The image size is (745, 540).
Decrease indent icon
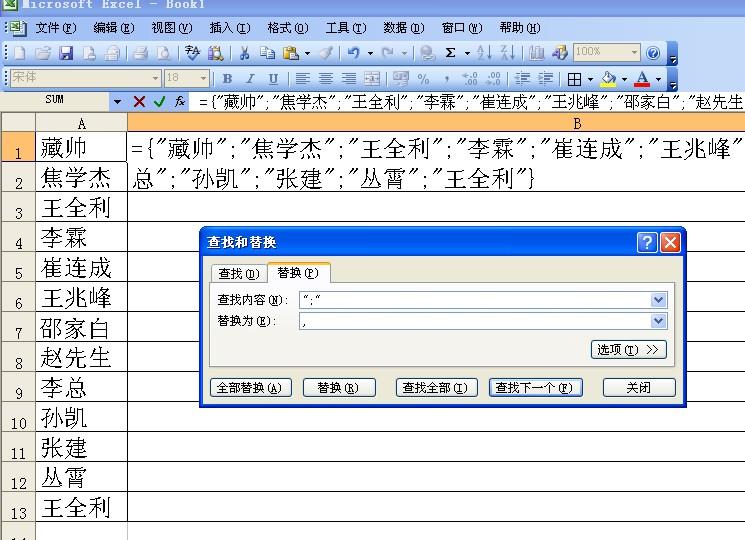[523, 78]
